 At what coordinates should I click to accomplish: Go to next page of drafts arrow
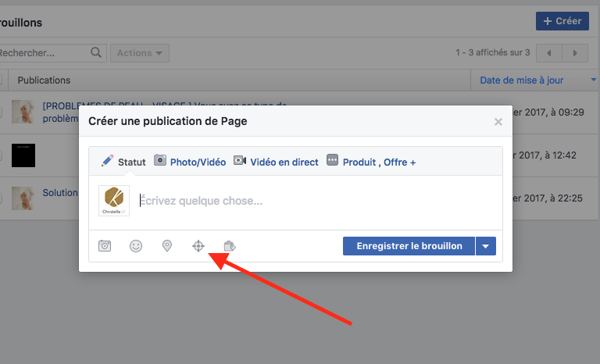(576, 53)
